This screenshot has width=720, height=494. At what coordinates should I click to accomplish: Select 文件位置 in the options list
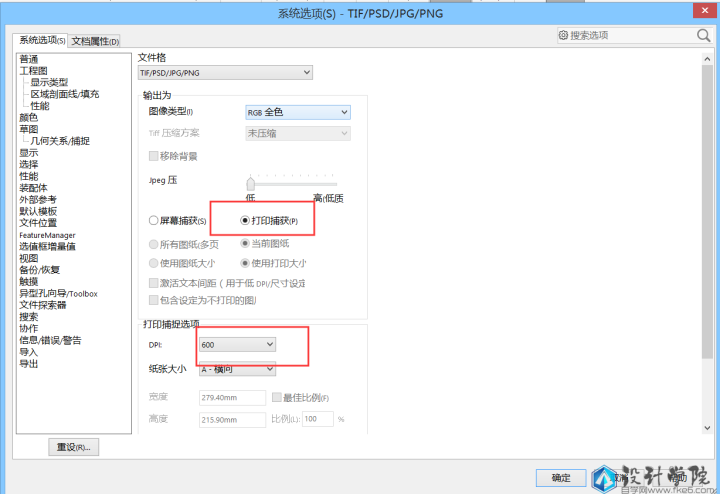(x=38, y=223)
